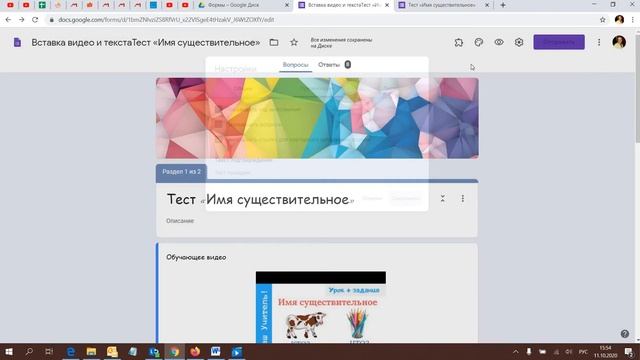The image size is (640, 360).
Task: Open File Explorer from taskbar
Action: 91,351
